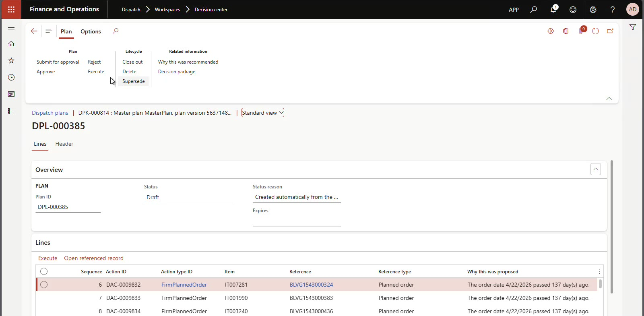Open the attachments icon with badge 0

click(582, 31)
